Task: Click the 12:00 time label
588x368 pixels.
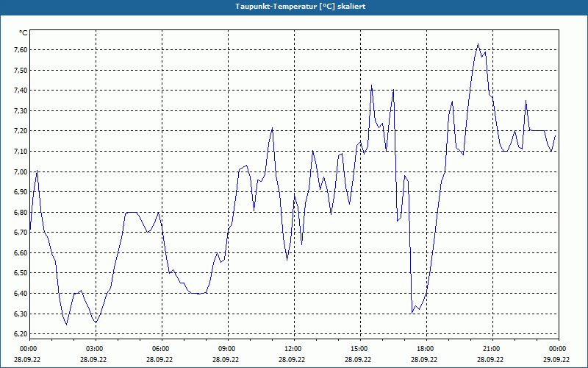Action: 294,349
